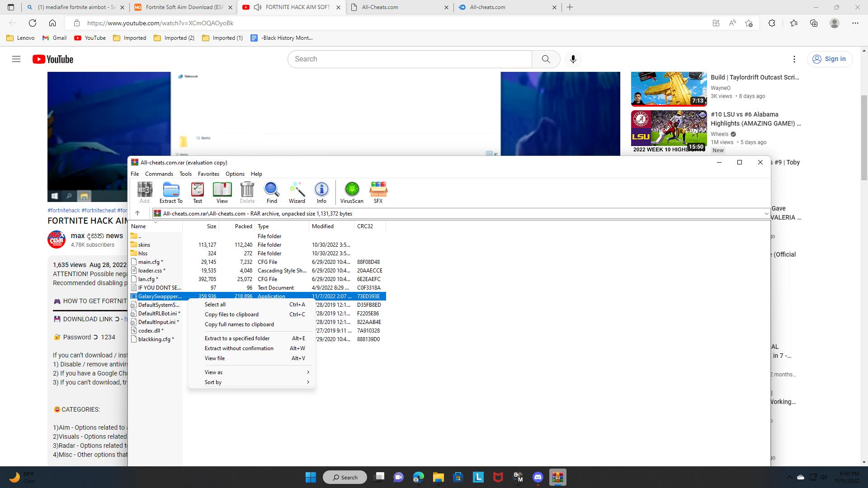868x488 pixels.
Task: Select Copy files to clipboard
Action: [x=231, y=314]
